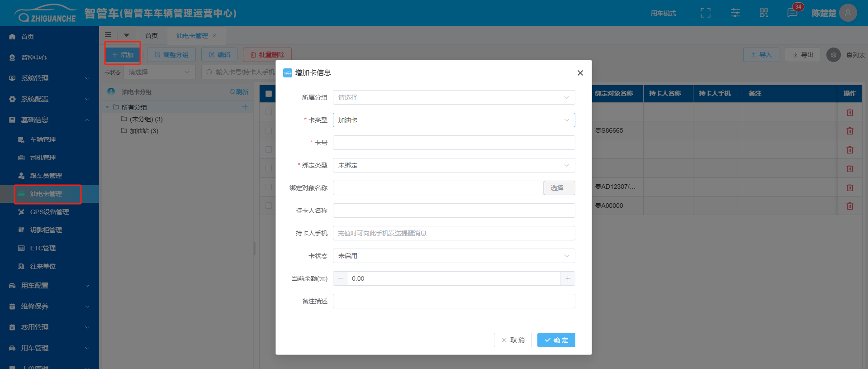Expand the 卡类型 dropdown showing 加油卡
Viewport: 868px width, 369px height.
(x=454, y=120)
